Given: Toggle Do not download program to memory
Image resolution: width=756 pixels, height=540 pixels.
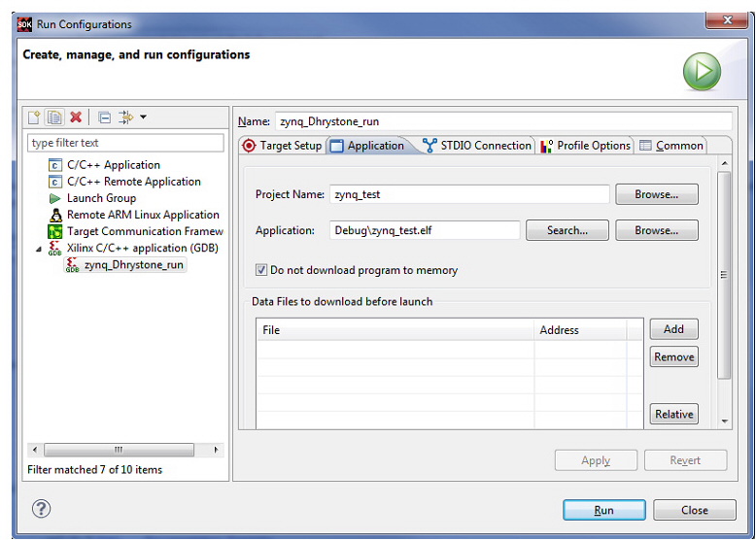Looking at the screenshot, I should tap(260, 270).
